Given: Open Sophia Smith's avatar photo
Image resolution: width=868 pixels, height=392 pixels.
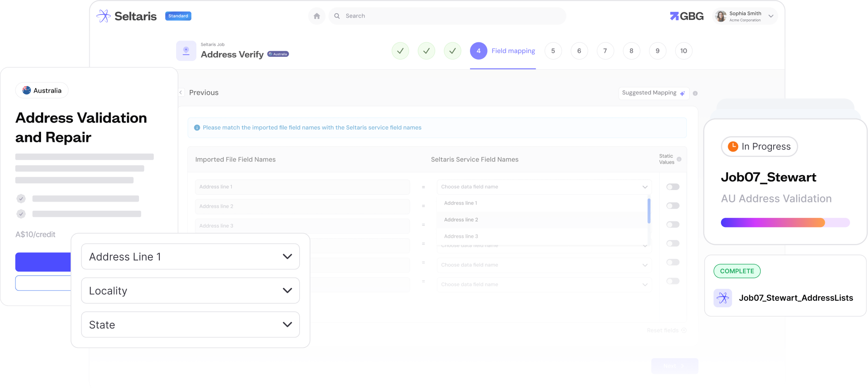Looking at the screenshot, I should pyautogui.click(x=721, y=16).
